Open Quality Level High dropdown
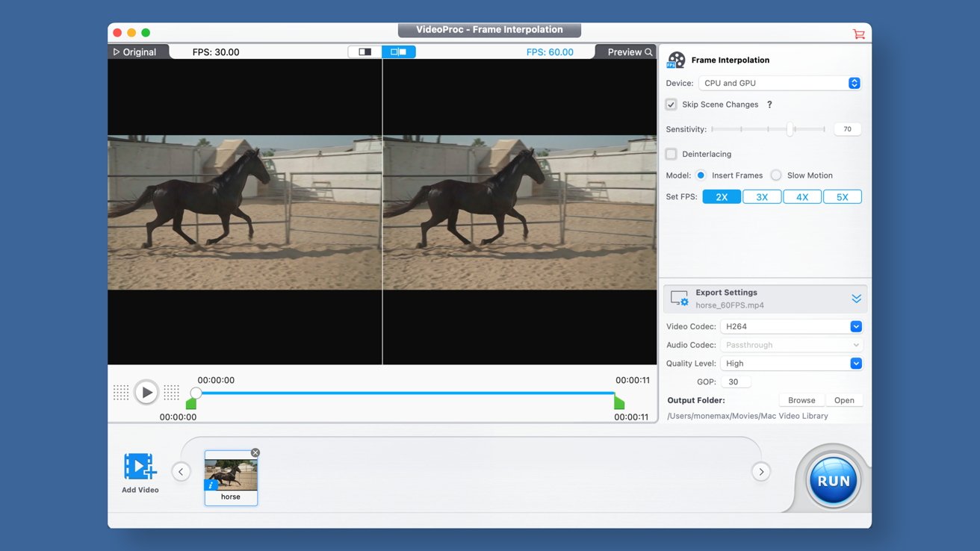Image resolution: width=980 pixels, height=551 pixels. pos(792,364)
